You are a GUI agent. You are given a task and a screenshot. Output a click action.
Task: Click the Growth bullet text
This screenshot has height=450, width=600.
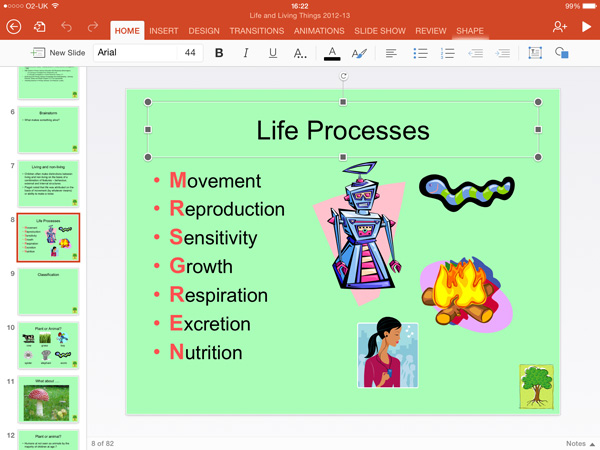(x=201, y=266)
